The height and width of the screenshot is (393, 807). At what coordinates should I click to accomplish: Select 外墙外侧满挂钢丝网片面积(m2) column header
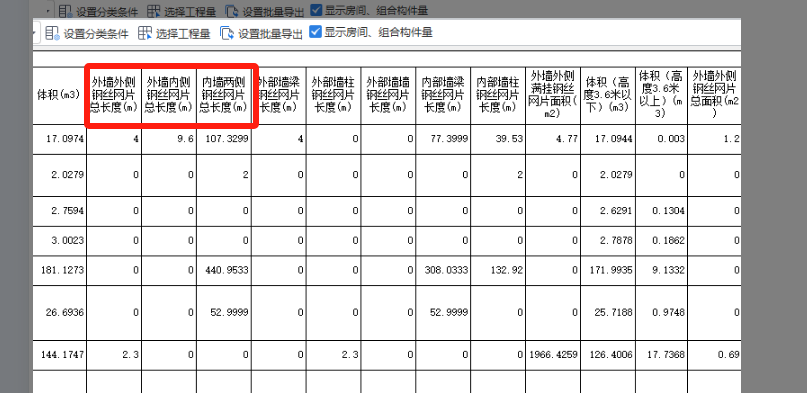(553, 95)
